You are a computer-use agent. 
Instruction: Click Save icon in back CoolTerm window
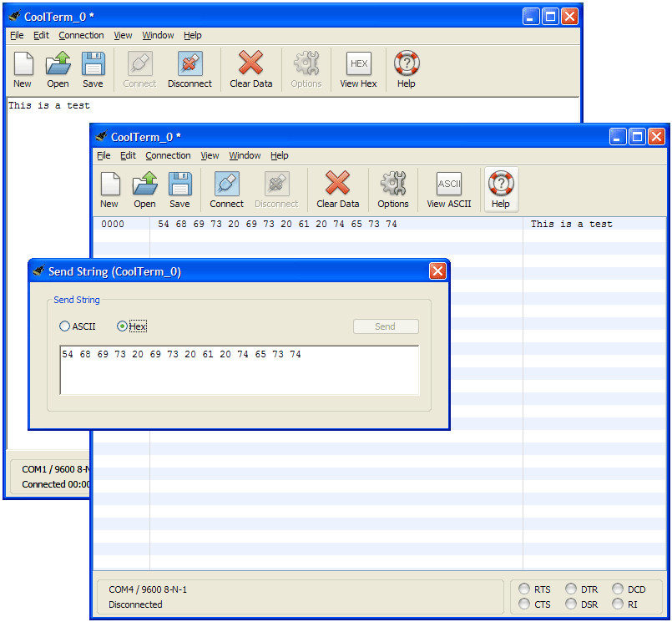coord(93,63)
